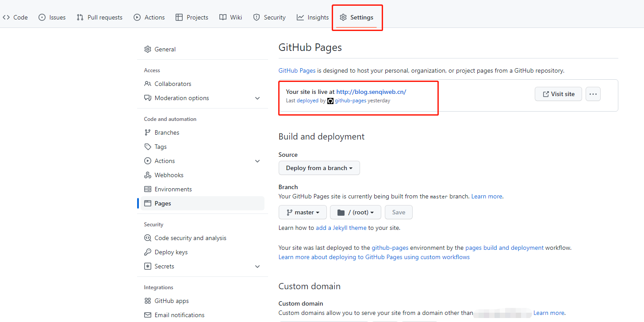Select the Deploy keys key icon
Viewport: 644px width, 322px height.
point(148,252)
